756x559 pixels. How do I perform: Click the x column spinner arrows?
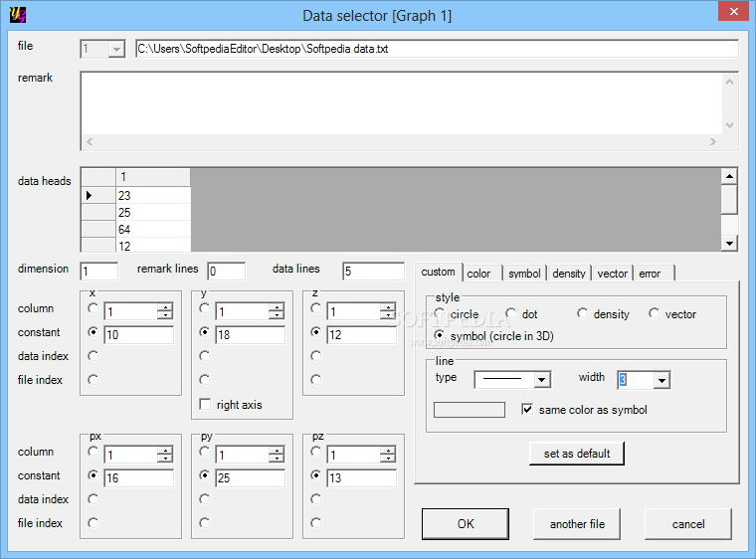(x=165, y=311)
